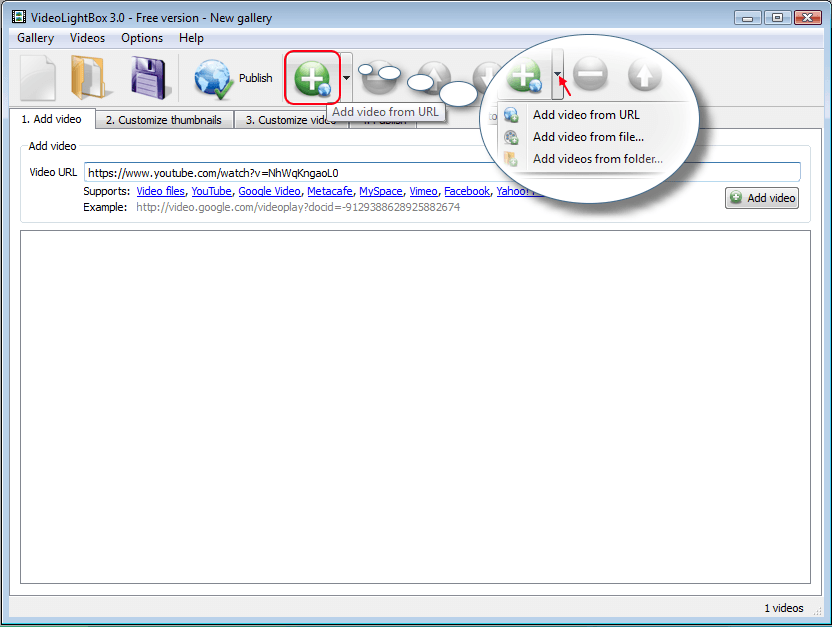Switch to 2. Customize thumbnails tab
This screenshot has height=627, width=832.
pyautogui.click(x=163, y=120)
